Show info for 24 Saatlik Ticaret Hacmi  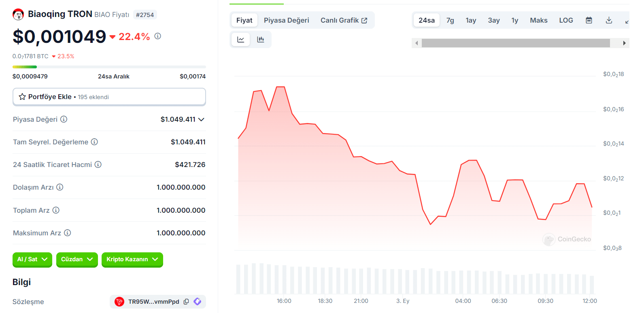click(x=98, y=165)
